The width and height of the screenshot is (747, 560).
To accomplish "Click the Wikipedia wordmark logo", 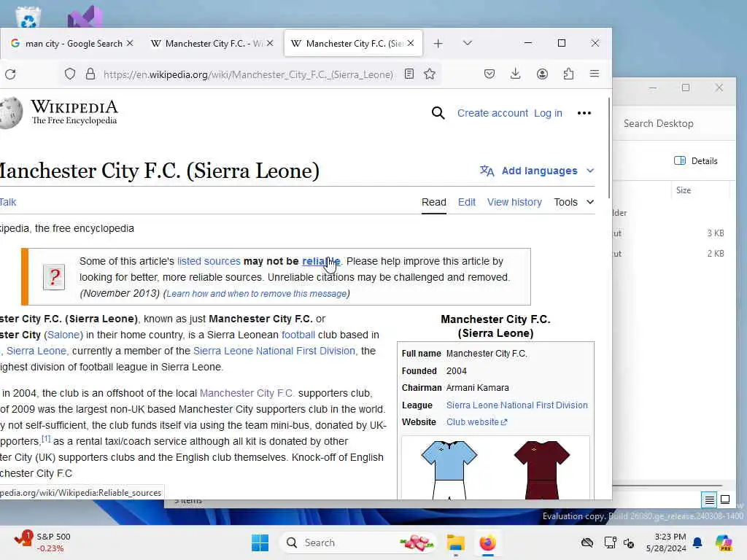I will click(74, 112).
